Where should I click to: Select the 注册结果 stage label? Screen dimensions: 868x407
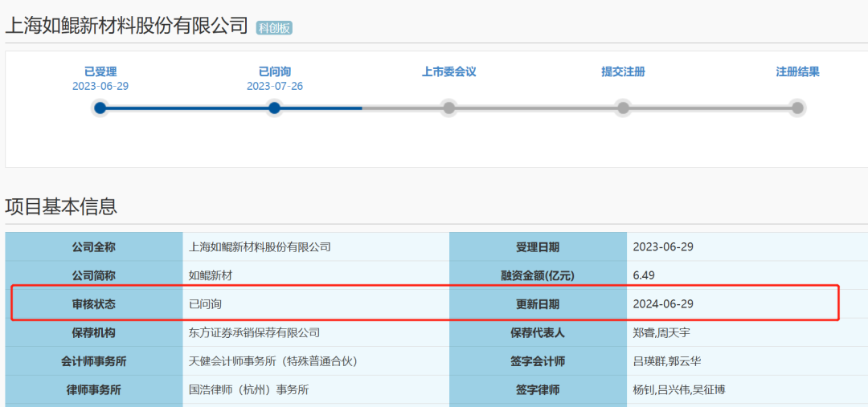tap(797, 72)
